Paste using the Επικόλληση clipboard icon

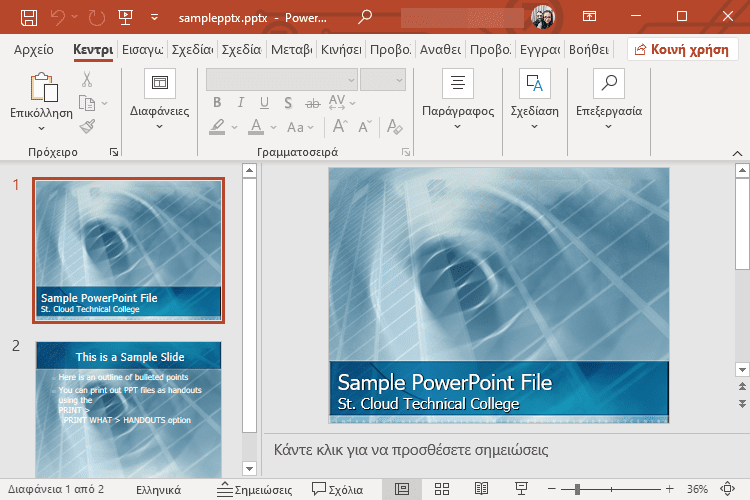(44, 87)
